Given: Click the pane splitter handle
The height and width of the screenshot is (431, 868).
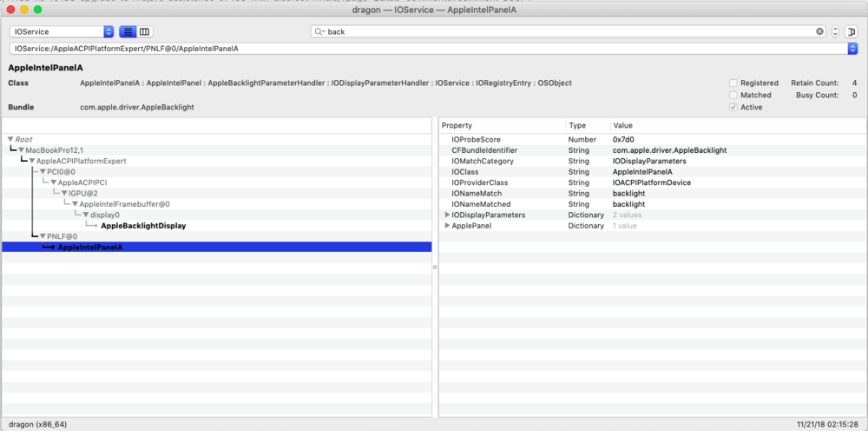Looking at the screenshot, I should tap(434, 268).
